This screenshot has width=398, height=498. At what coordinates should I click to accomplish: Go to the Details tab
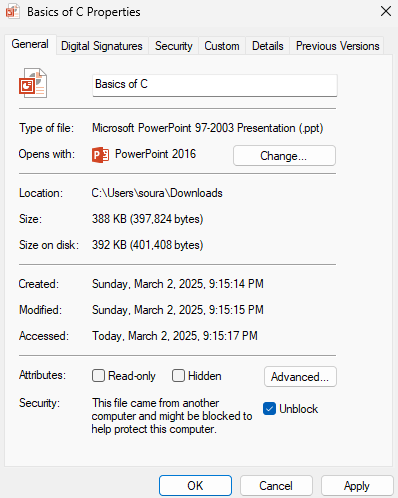point(268,46)
